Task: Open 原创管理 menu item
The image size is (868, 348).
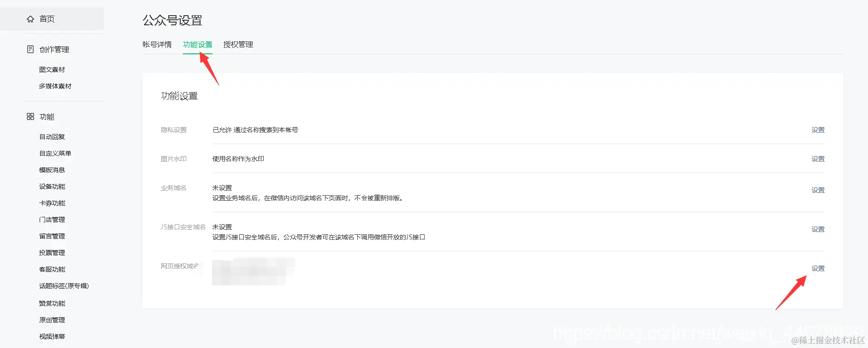Action: click(52, 320)
